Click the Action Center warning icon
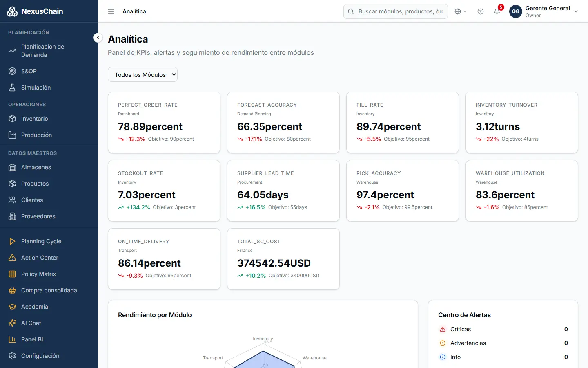This screenshot has height=368, width=588. coord(12,258)
